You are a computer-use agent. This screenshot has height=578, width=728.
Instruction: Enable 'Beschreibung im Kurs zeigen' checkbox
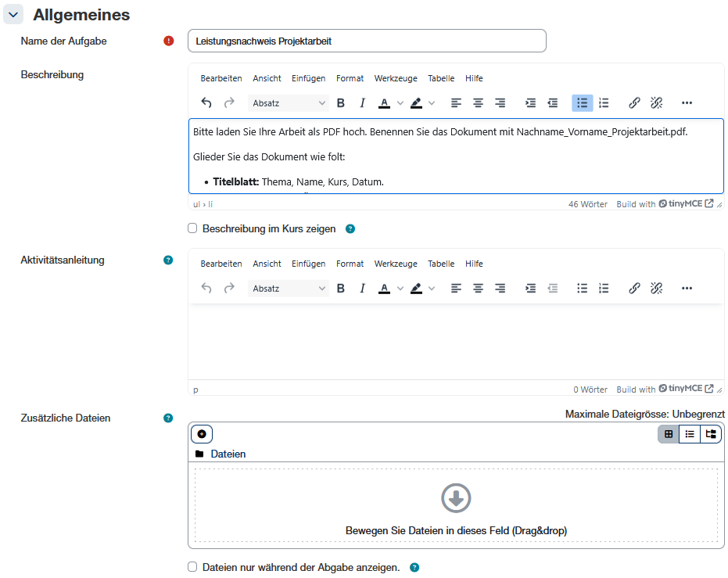pyautogui.click(x=192, y=229)
